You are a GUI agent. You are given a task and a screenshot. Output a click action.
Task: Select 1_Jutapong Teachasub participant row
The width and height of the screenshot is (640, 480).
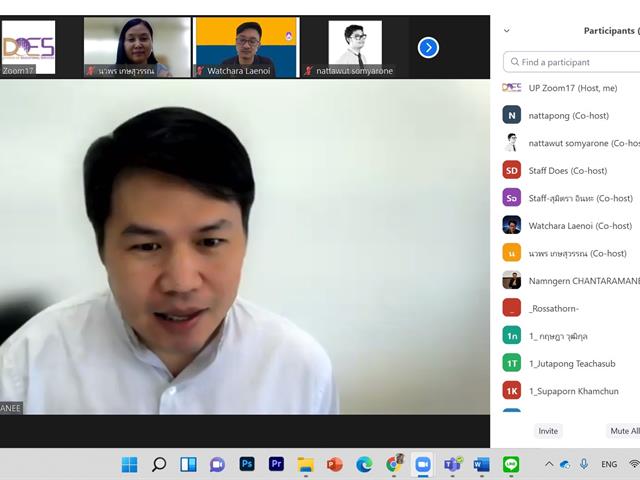click(571, 364)
